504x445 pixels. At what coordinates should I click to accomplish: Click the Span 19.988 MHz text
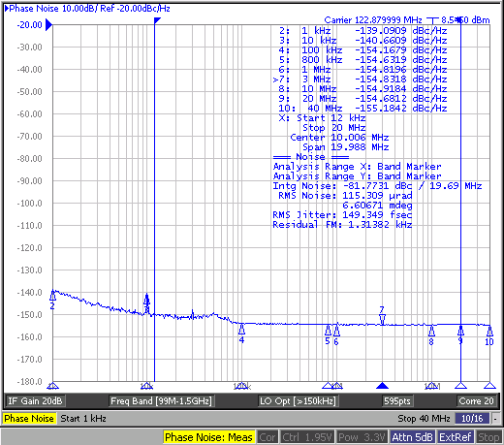(346, 147)
